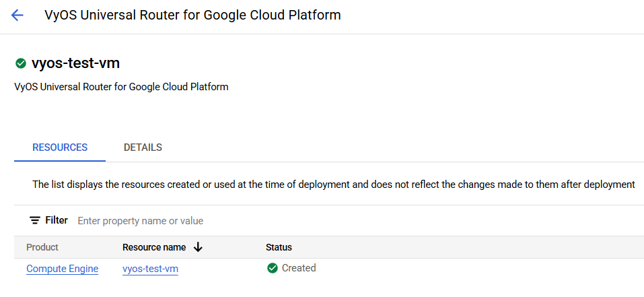
Task: Click the resources list description note
Action: tap(333, 184)
